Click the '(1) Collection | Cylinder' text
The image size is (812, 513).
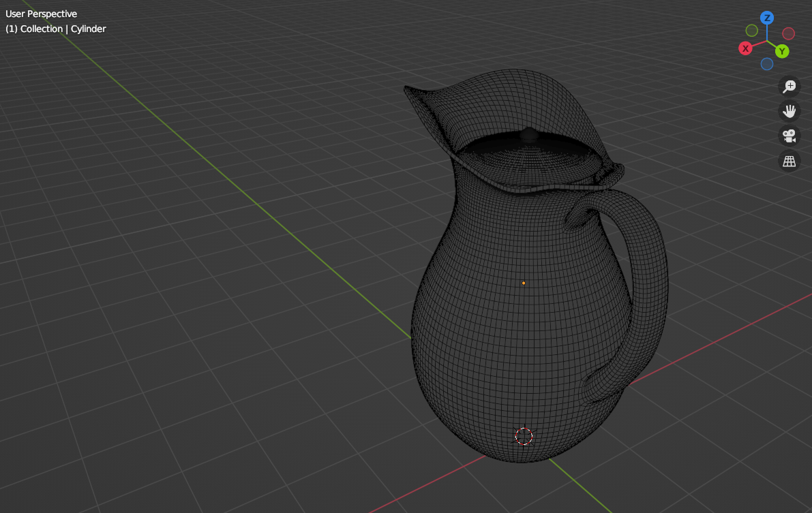point(56,29)
